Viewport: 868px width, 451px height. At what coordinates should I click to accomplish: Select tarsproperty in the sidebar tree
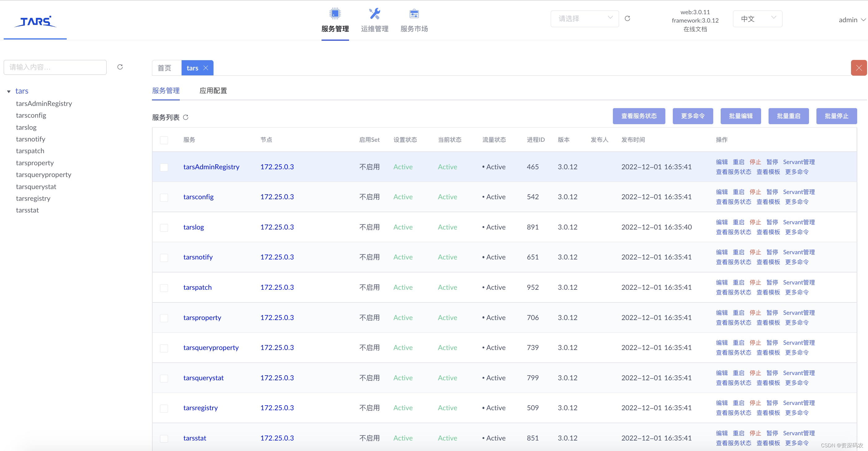35,163
